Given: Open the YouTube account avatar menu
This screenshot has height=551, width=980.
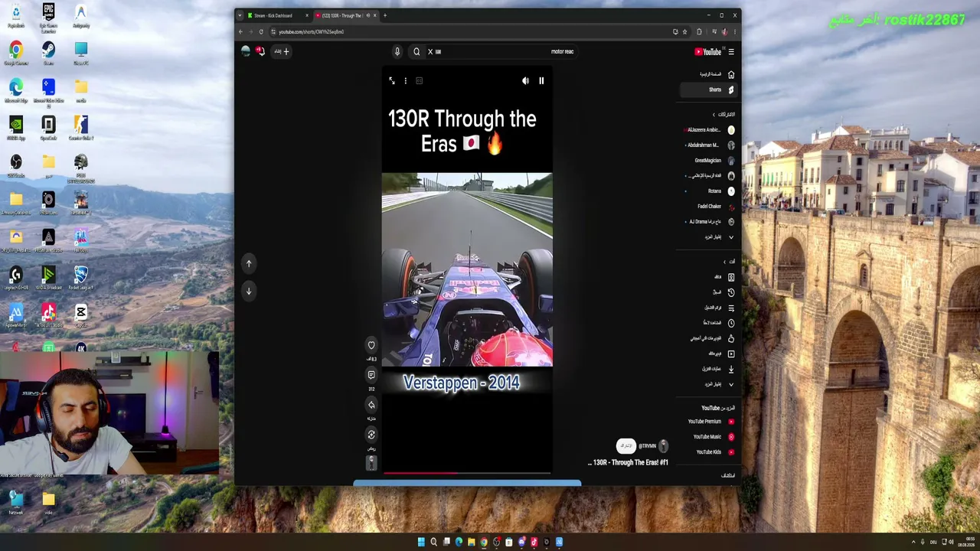Looking at the screenshot, I should tap(246, 51).
